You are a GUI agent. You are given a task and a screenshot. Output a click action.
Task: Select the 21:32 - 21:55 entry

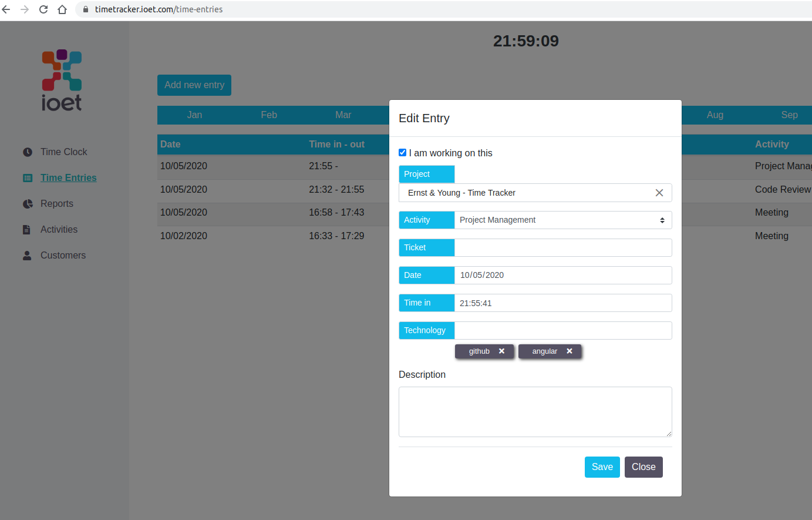coord(336,190)
